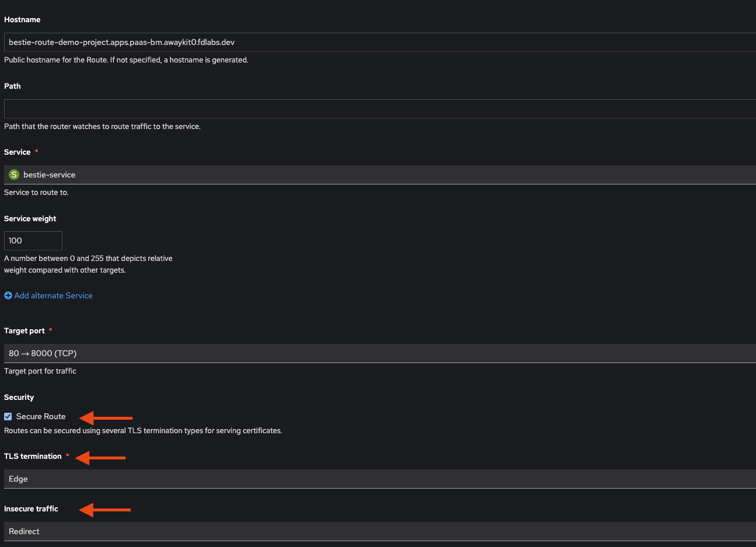Click the Insecure traffic field label
The height and width of the screenshot is (547, 756).
(x=31, y=508)
